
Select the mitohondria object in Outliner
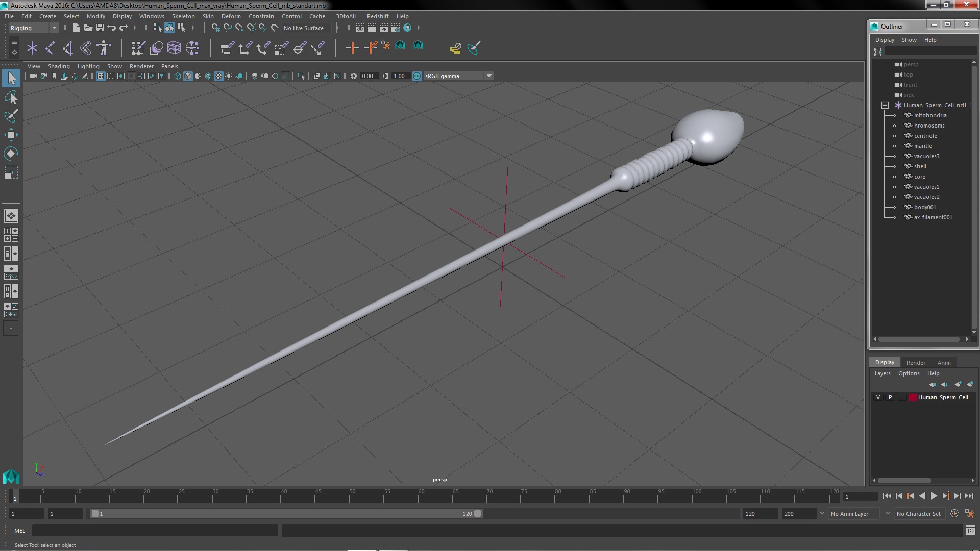point(929,115)
